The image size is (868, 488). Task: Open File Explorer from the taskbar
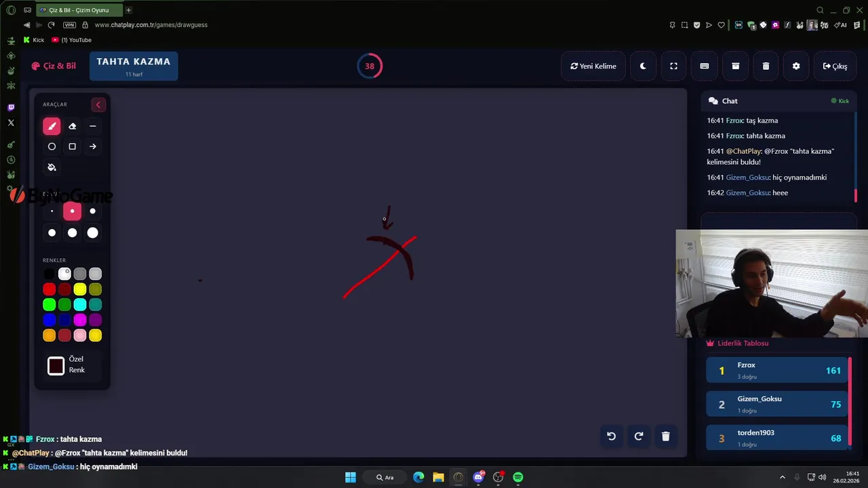pyautogui.click(x=438, y=477)
